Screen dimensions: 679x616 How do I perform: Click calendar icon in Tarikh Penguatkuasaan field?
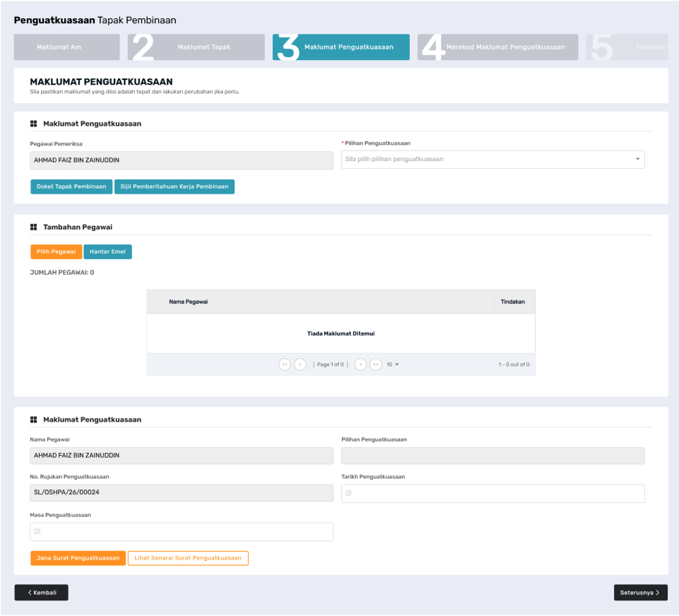pyautogui.click(x=348, y=493)
